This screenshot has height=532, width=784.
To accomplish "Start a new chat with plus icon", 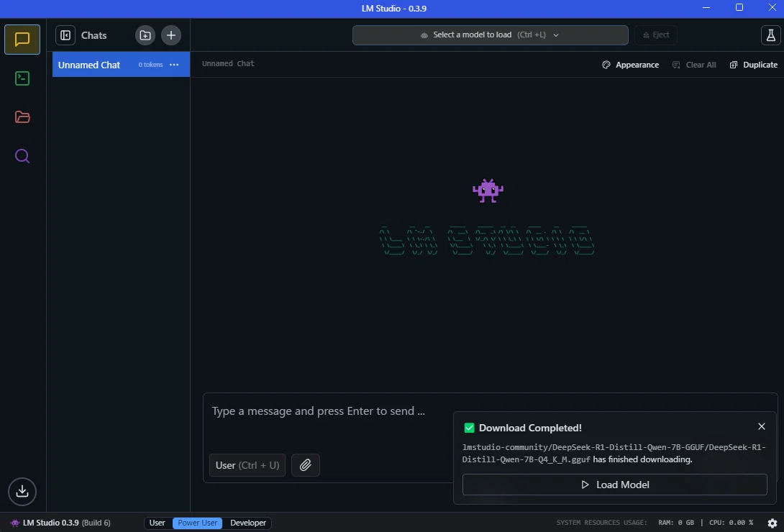I will click(x=171, y=35).
